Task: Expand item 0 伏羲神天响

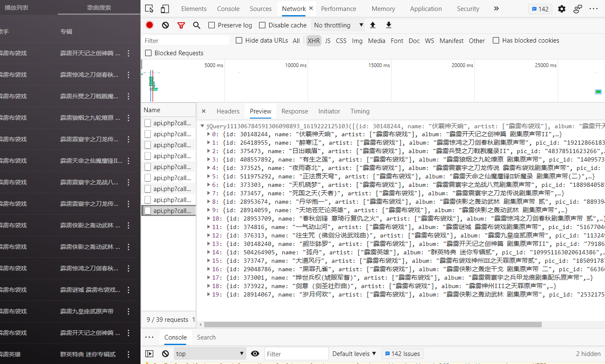Action: pyautogui.click(x=208, y=134)
